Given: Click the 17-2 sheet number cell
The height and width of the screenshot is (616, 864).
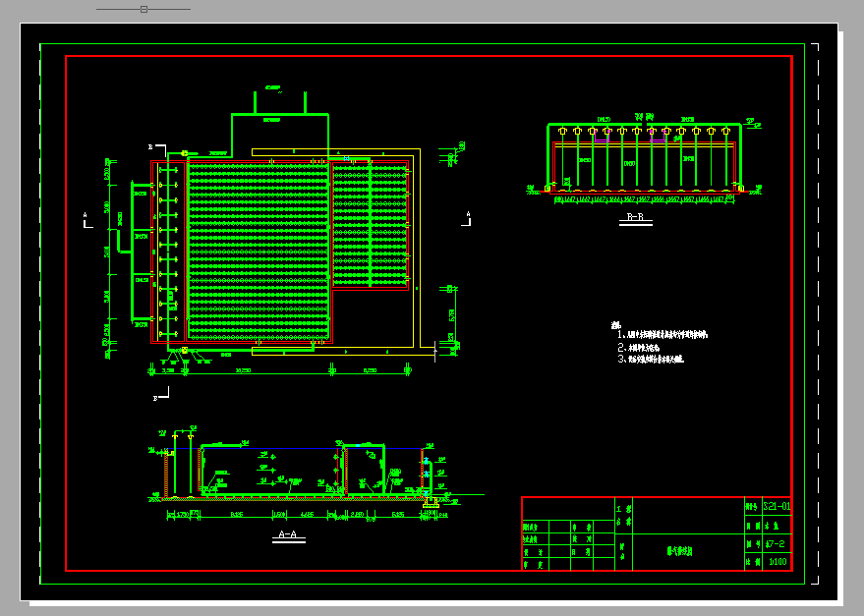Looking at the screenshot, I should pos(777,543).
